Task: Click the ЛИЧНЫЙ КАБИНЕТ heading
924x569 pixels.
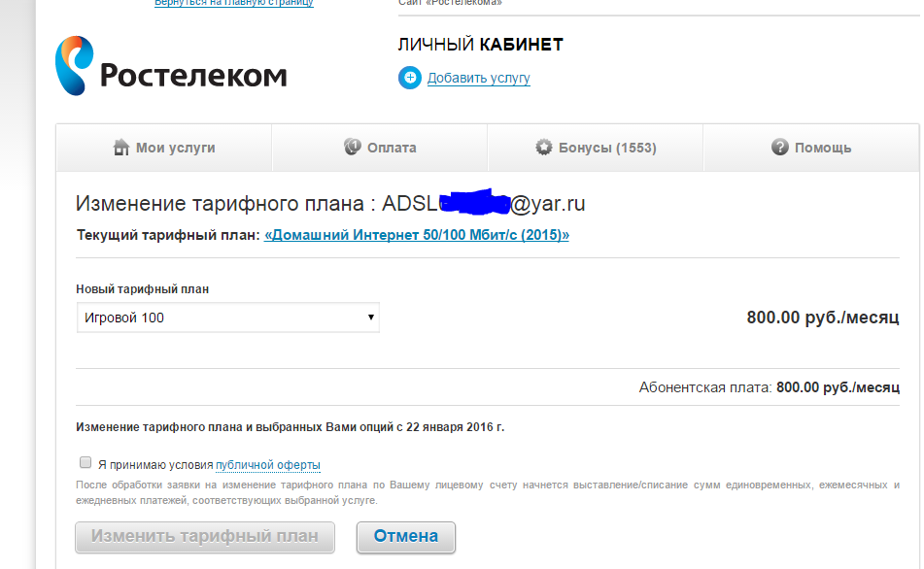Action: tap(480, 45)
